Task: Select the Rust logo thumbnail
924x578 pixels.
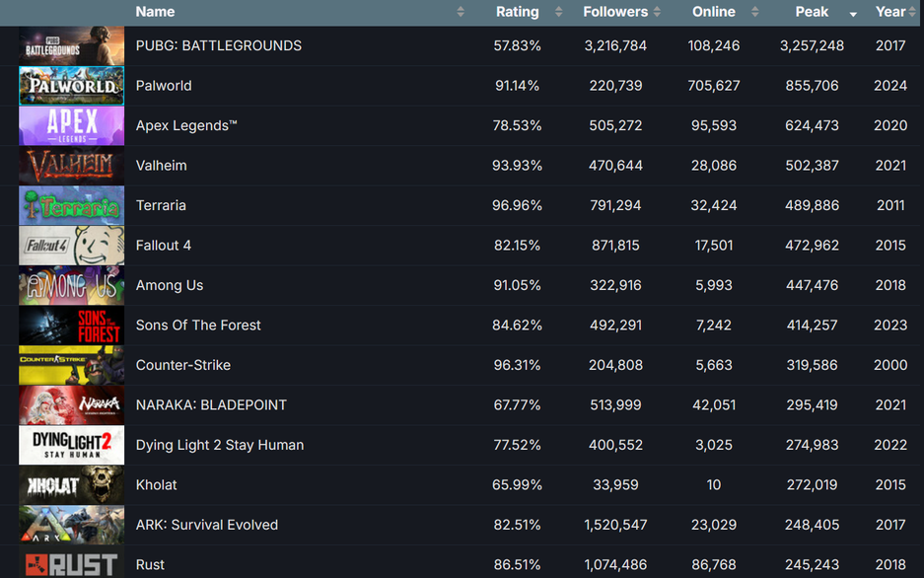Action: coord(71,564)
